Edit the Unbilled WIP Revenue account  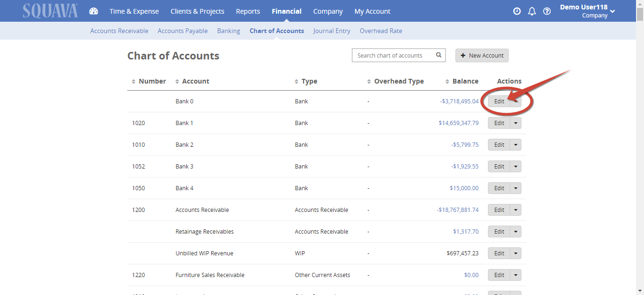499,253
